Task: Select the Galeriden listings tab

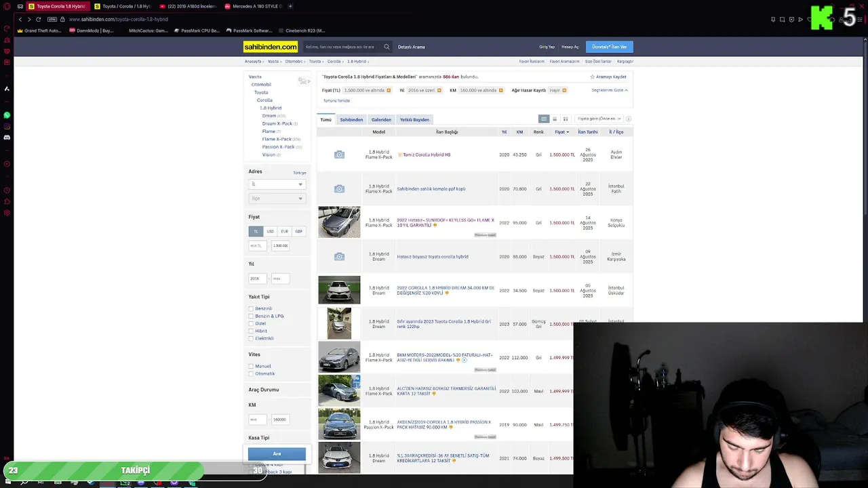Action: pos(381,119)
